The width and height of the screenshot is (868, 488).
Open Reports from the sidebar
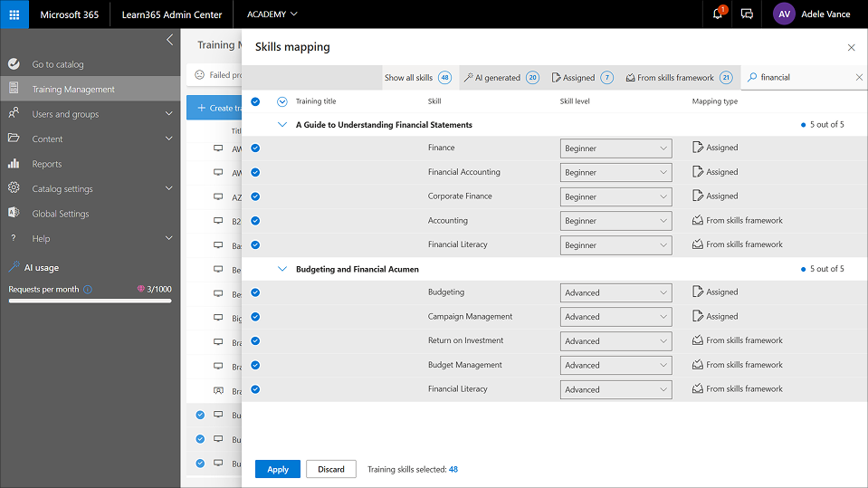click(x=47, y=164)
